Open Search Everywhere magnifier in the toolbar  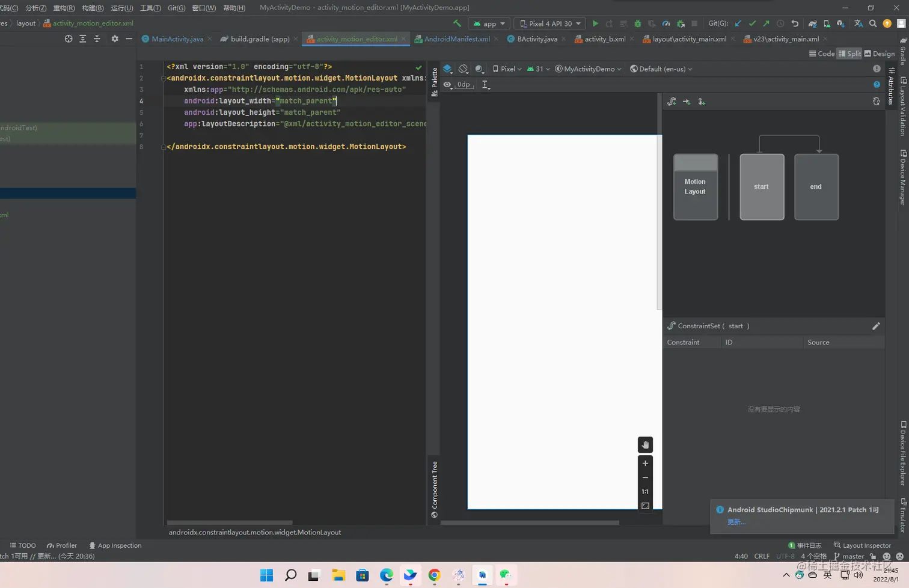coord(873,23)
